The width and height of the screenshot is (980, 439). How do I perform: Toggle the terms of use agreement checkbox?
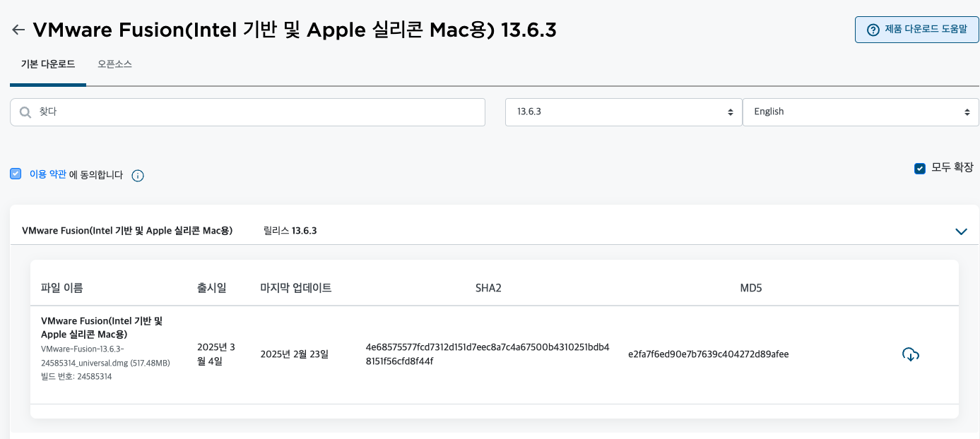pyautogui.click(x=16, y=174)
